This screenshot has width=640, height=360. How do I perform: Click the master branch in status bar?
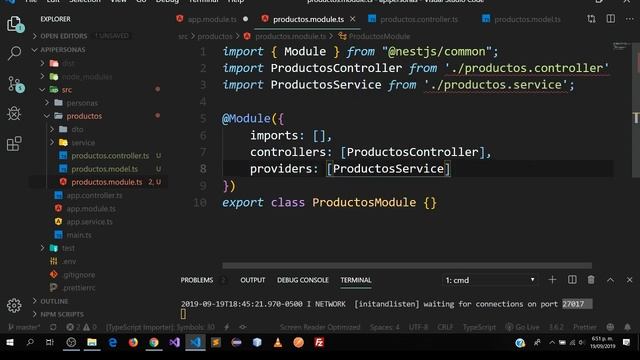point(24,327)
